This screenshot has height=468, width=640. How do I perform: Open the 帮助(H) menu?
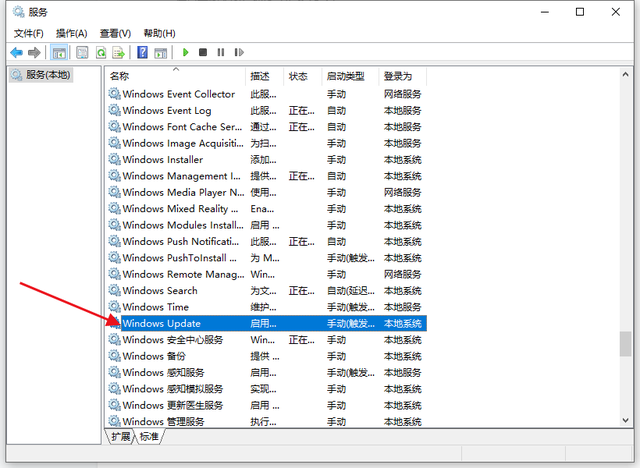pos(160,33)
